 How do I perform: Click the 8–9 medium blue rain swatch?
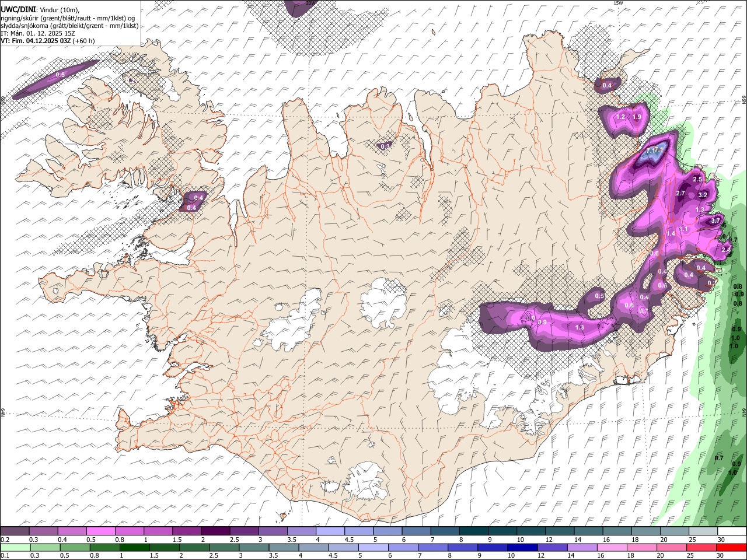click(463, 547)
